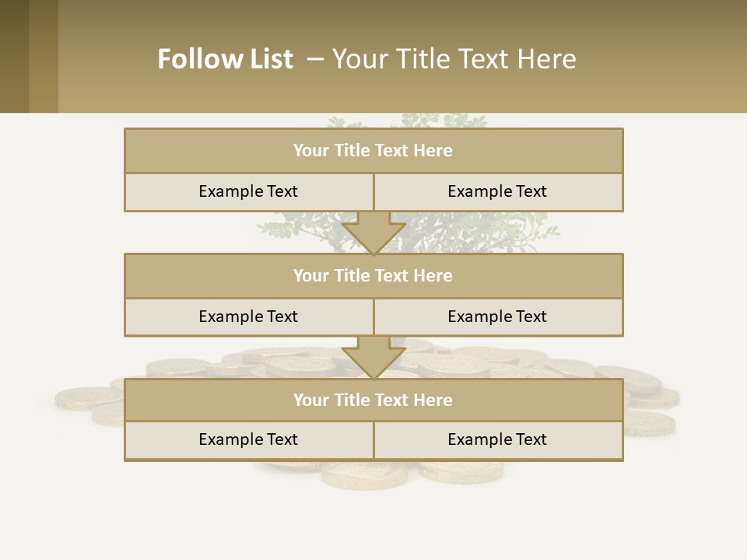The height and width of the screenshot is (560, 747).
Task: Click the left Example Text cell in middle box
Action: pos(248,317)
